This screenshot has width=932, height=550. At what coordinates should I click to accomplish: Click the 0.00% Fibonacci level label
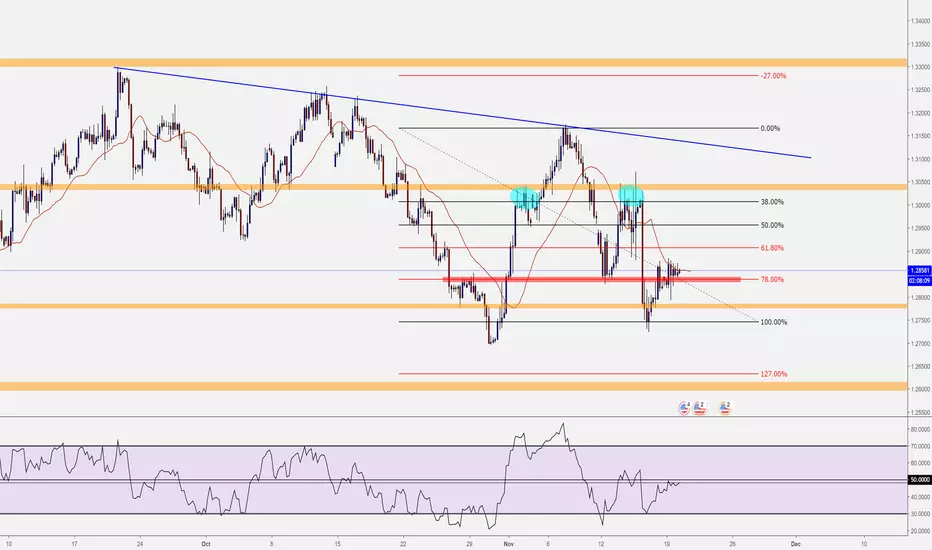click(x=770, y=128)
